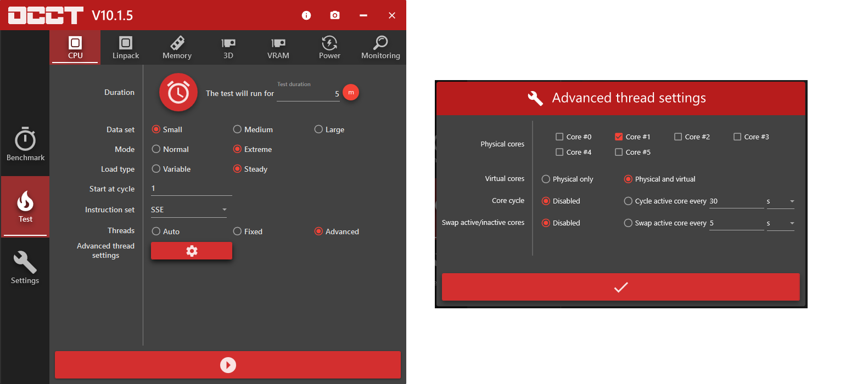Minimize the OCCT window
This screenshot has height=384, width=868.
pyautogui.click(x=363, y=15)
